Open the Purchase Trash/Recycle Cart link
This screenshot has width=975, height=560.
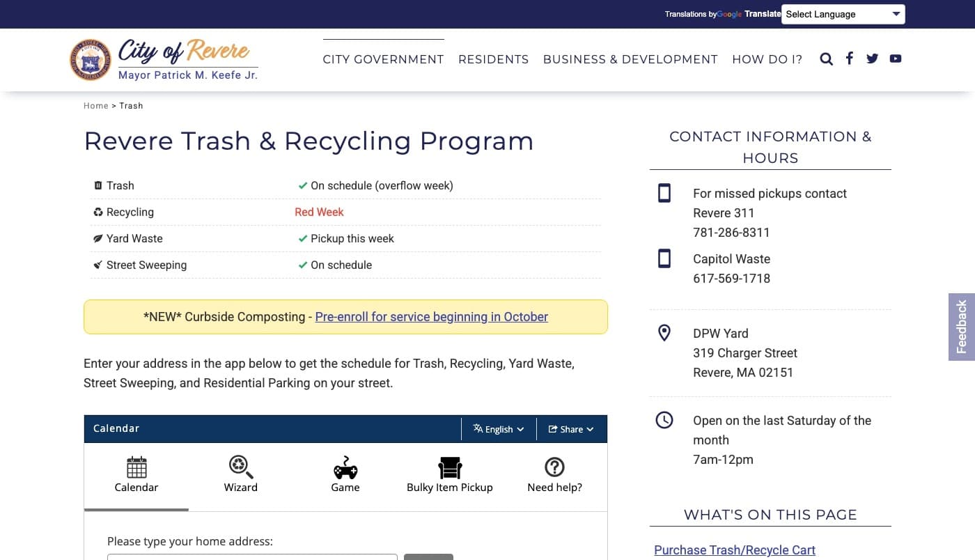(734, 550)
